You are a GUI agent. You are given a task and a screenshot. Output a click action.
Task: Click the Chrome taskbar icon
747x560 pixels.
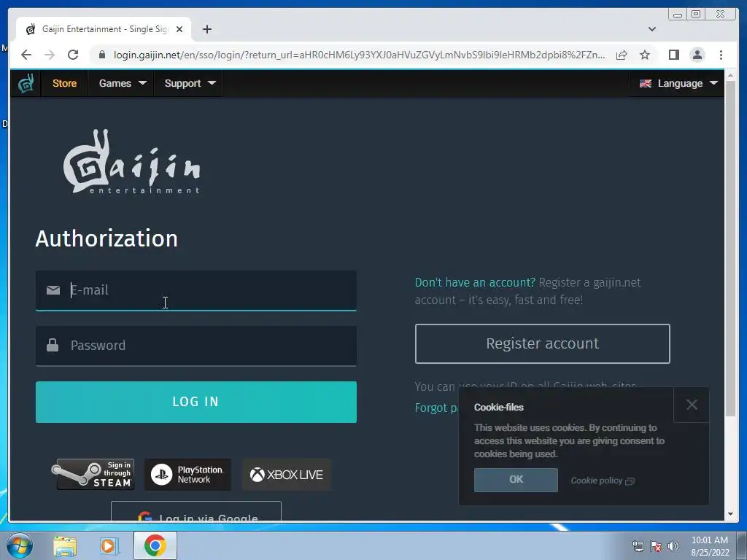(155, 545)
